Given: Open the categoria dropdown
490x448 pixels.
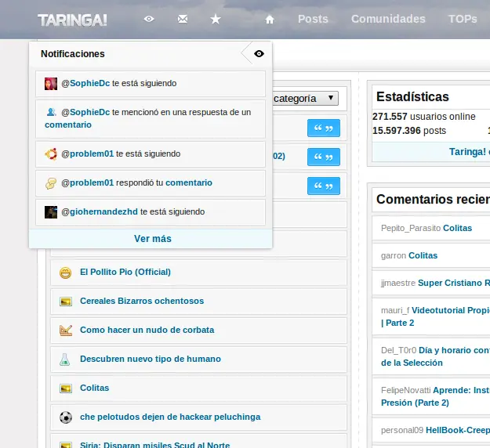Looking at the screenshot, I should tap(306, 99).
